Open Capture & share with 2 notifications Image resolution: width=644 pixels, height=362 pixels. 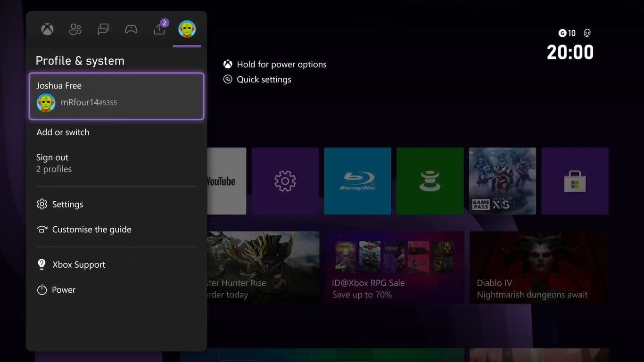[x=159, y=29]
